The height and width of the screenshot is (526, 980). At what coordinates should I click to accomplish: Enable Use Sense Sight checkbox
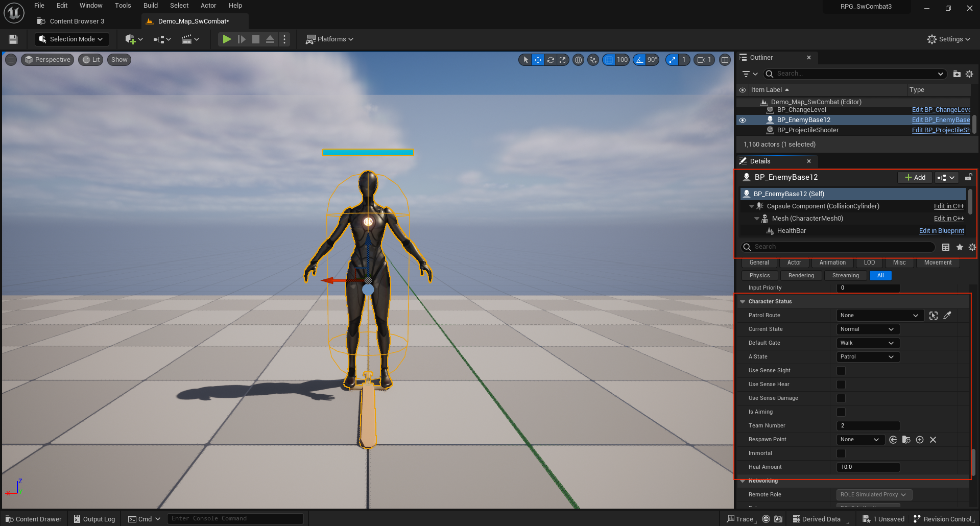[841, 371]
